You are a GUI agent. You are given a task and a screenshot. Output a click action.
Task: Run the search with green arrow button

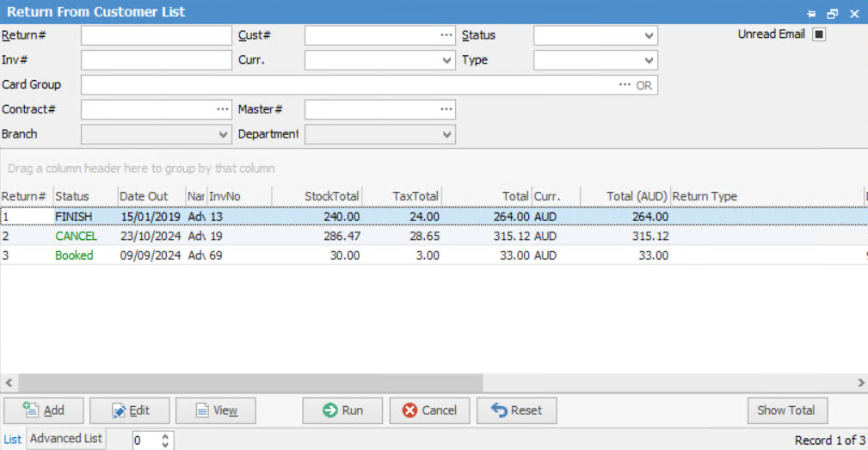click(x=342, y=410)
